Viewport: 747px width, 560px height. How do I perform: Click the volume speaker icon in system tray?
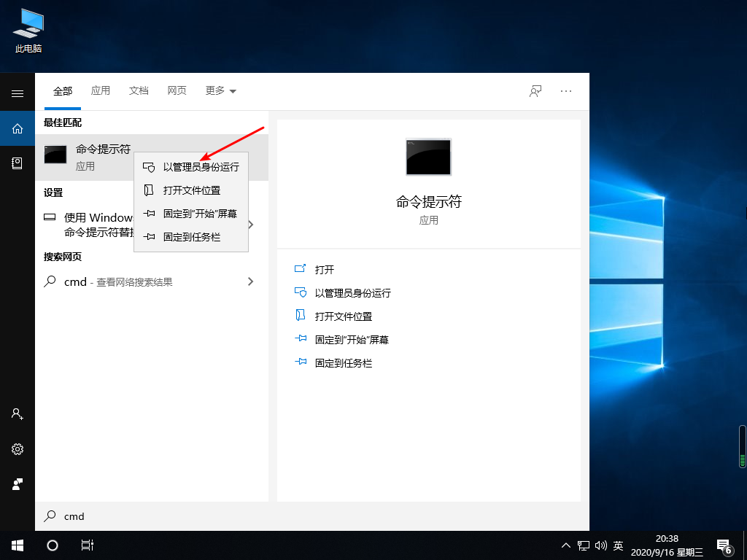click(600, 545)
